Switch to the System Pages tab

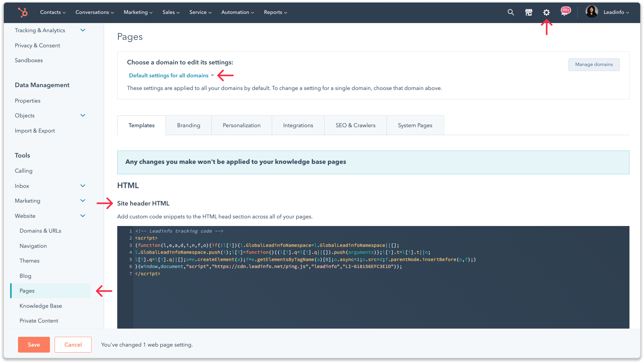click(x=415, y=125)
